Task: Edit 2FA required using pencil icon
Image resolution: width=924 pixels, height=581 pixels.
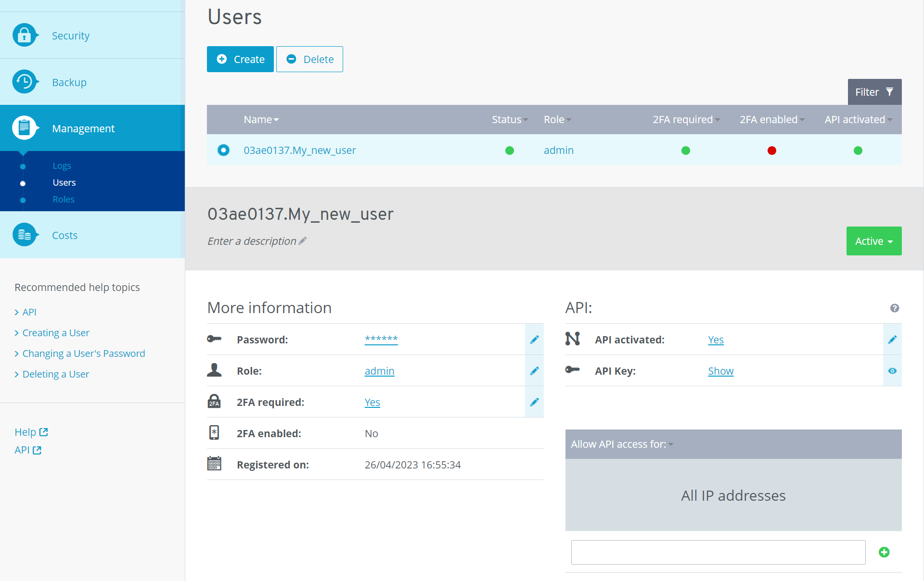Action: (x=534, y=402)
